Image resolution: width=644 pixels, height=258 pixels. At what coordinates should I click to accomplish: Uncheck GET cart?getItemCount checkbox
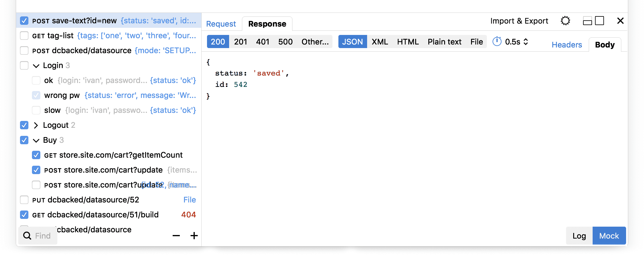[x=36, y=155]
